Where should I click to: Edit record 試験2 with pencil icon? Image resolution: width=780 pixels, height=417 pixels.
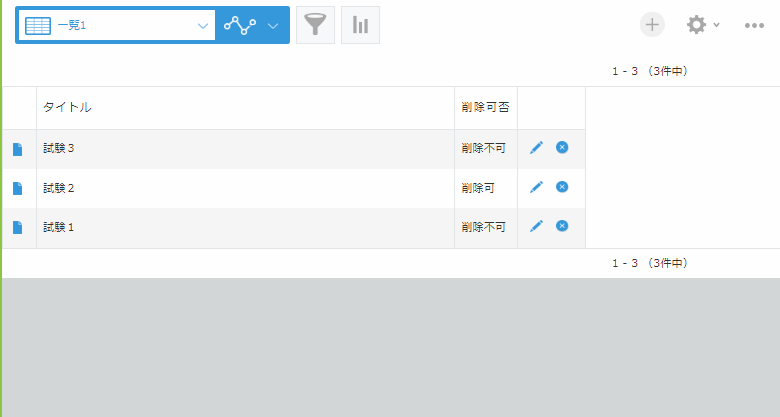[536, 187]
